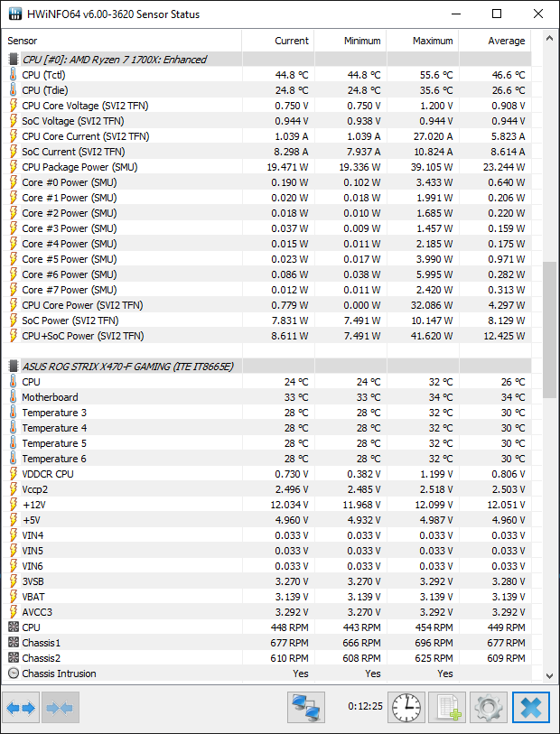Click the lightning icon for +12V

point(14,505)
